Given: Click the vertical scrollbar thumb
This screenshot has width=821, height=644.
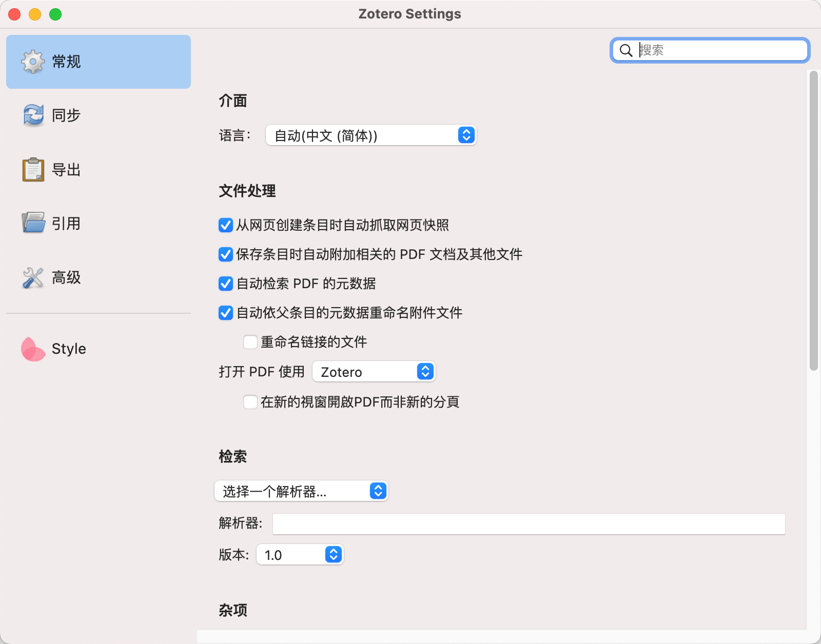Looking at the screenshot, I should coord(814,220).
